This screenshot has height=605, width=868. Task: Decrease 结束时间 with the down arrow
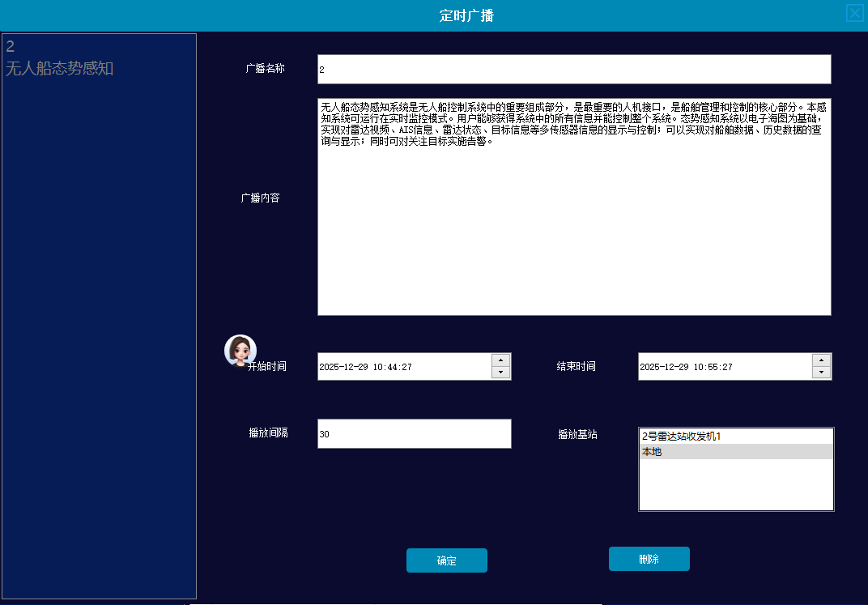tap(822, 373)
